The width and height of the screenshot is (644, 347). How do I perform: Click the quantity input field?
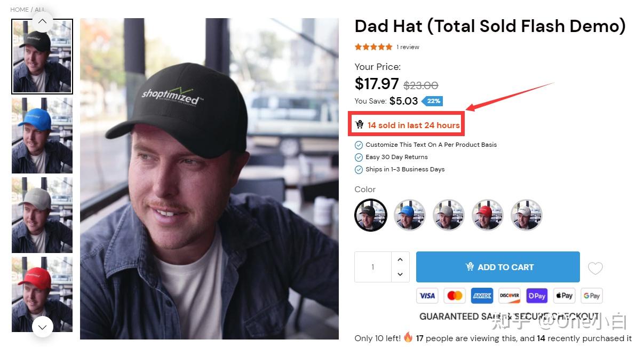click(373, 267)
